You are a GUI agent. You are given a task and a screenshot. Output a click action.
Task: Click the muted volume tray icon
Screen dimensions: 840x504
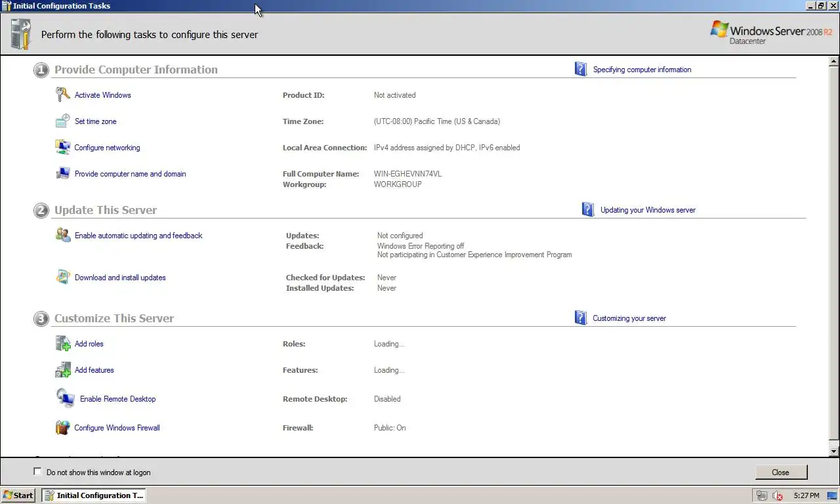click(778, 495)
